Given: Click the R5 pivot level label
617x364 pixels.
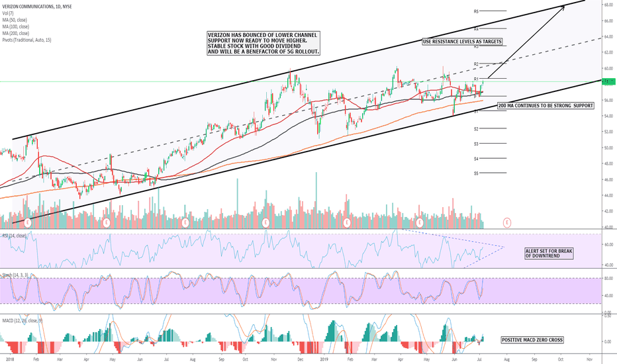Looking at the screenshot, I should 476,12.
